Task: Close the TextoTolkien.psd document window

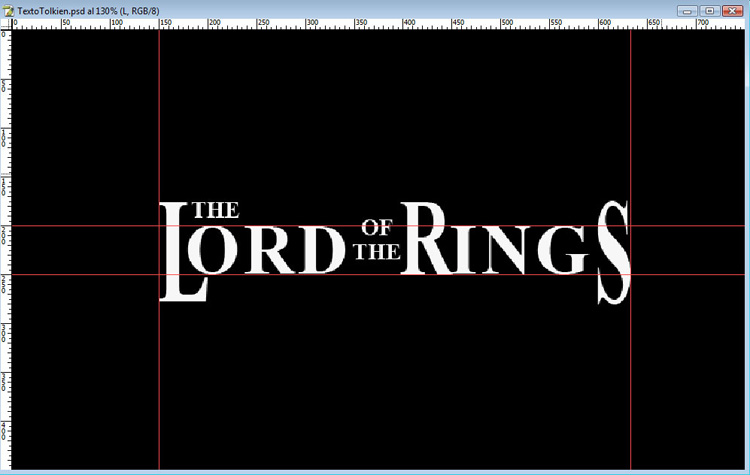Action: (x=732, y=11)
